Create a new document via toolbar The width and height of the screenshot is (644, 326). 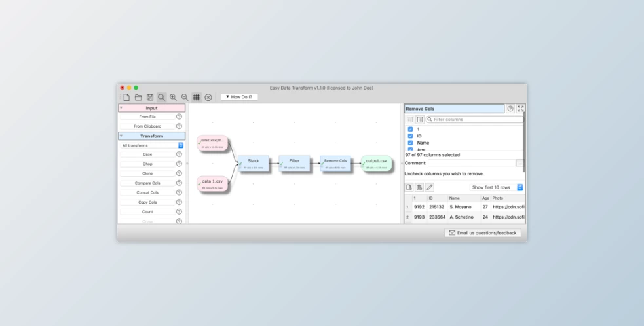point(126,98)
